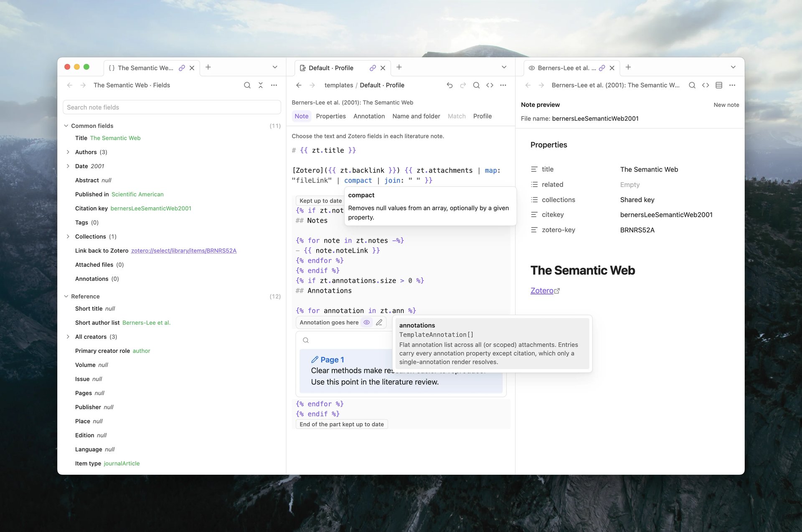Open the zotero://select link back to Zotero
The height and width of the screenshot is (532, 802).
pos(184,251)
